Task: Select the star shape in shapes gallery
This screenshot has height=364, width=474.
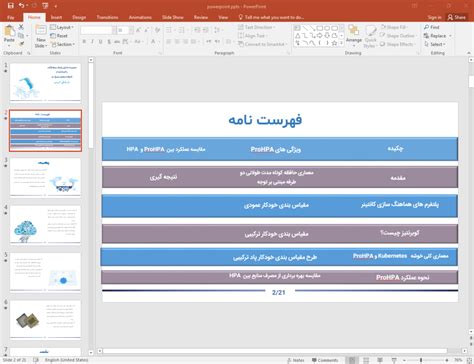Action: coord(334,43)
